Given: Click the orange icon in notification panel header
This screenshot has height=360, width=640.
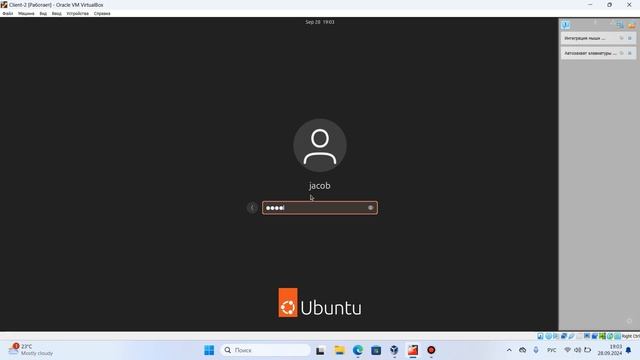Looking at the screenshot, I should (x=632, y=26).
